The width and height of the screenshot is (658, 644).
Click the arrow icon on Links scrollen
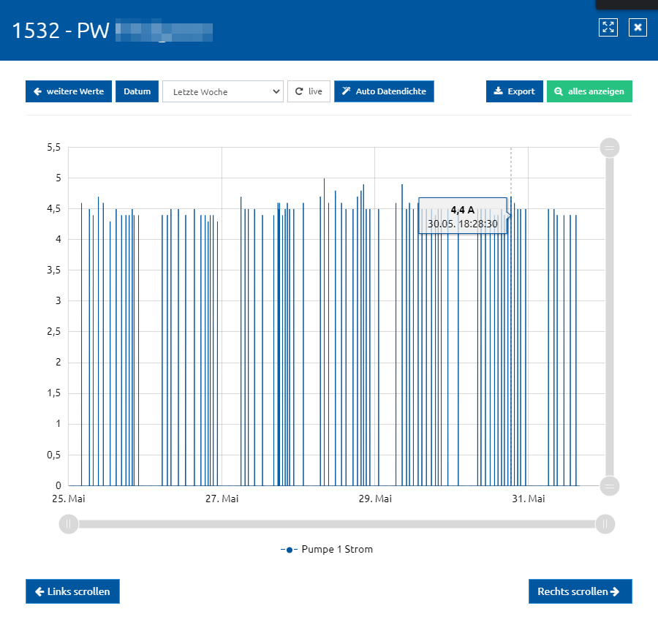(40, 591)
